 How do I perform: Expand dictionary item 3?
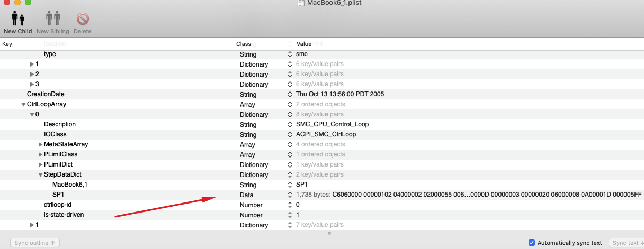click(32, 85)
